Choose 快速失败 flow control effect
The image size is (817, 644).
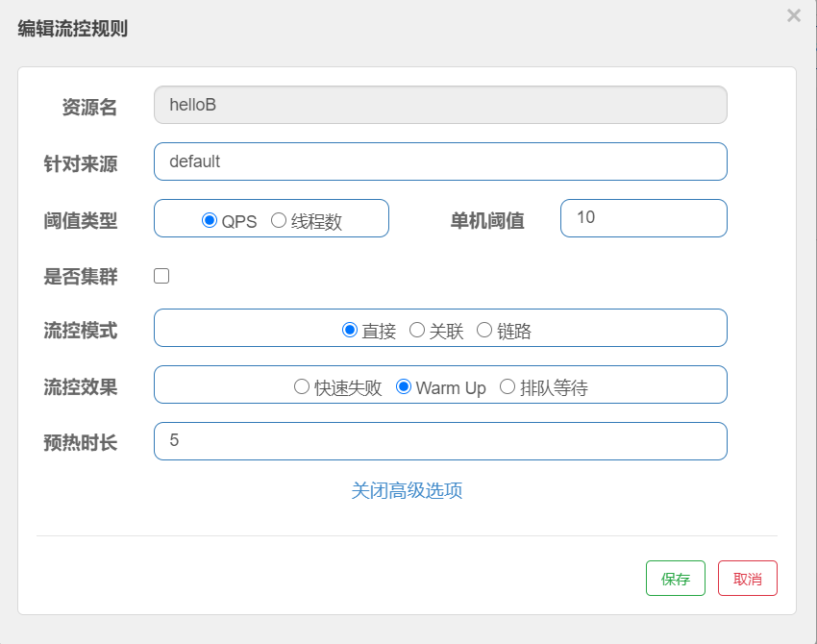click(x=300, y=385)
